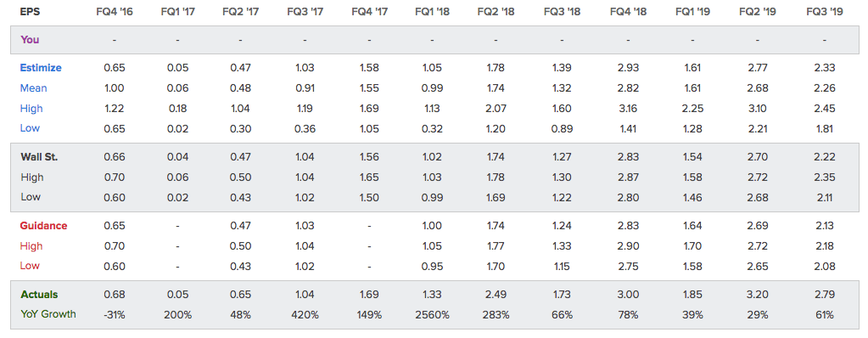The image size is (868, 338).
Task: Select the You row label
Action: click(30, 40)
